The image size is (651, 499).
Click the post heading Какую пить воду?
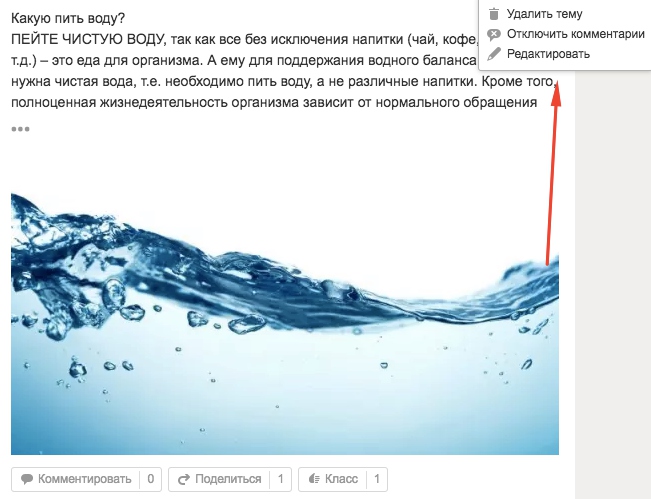click(68, 18)
